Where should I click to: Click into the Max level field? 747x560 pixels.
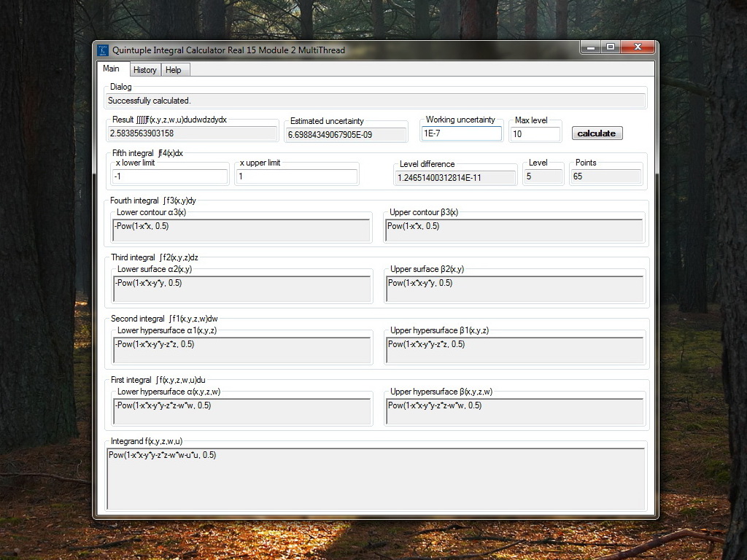coord(535,134)
